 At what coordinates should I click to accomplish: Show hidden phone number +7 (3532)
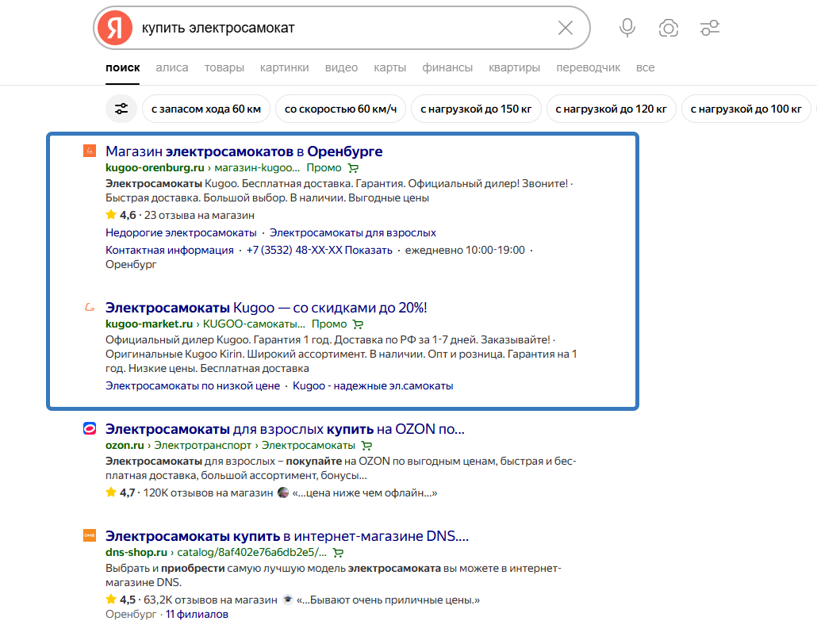pos(320,250)
